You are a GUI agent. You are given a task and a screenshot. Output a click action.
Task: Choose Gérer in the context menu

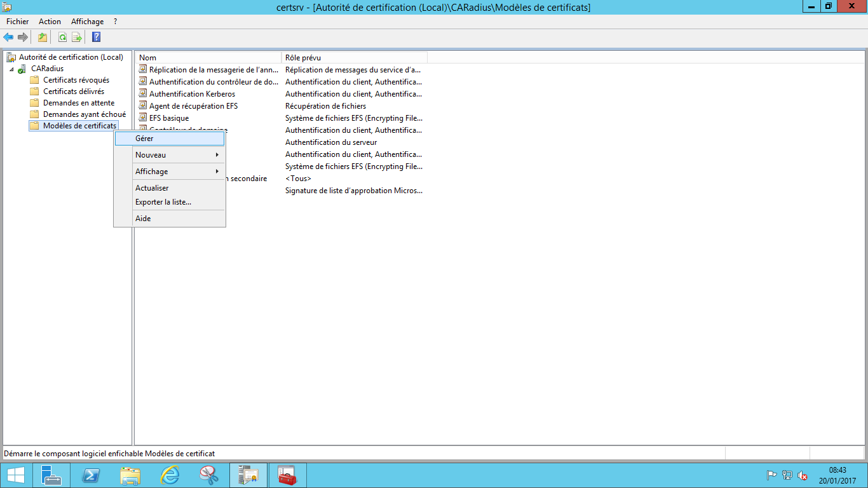pos(170,139)
